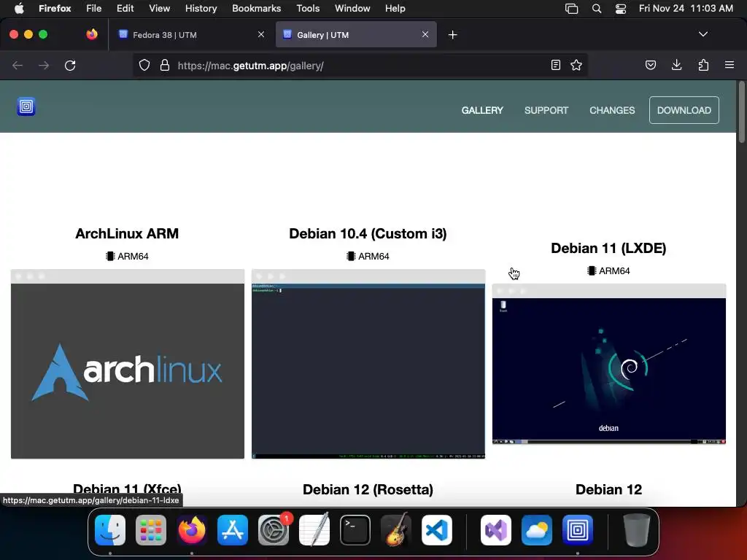Open Pocket save icon

(x=651, y=65)
